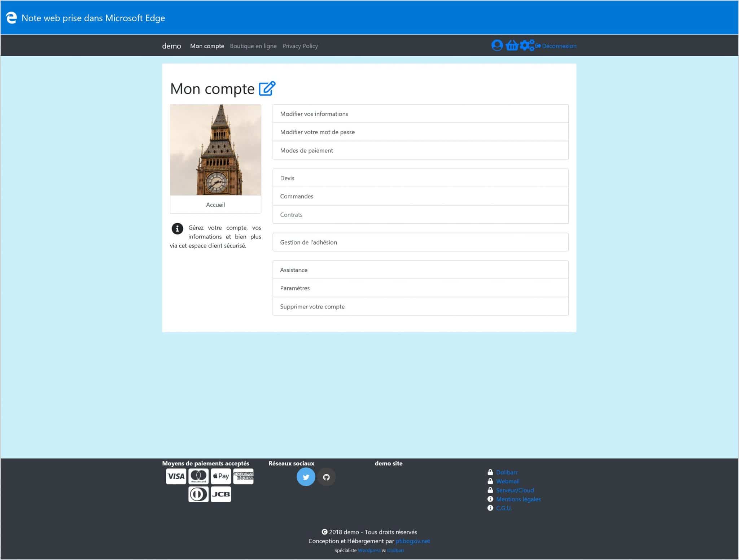Click the Déconnexion logout link
Viewport: 739px width, 560px height.
(559, 46)
